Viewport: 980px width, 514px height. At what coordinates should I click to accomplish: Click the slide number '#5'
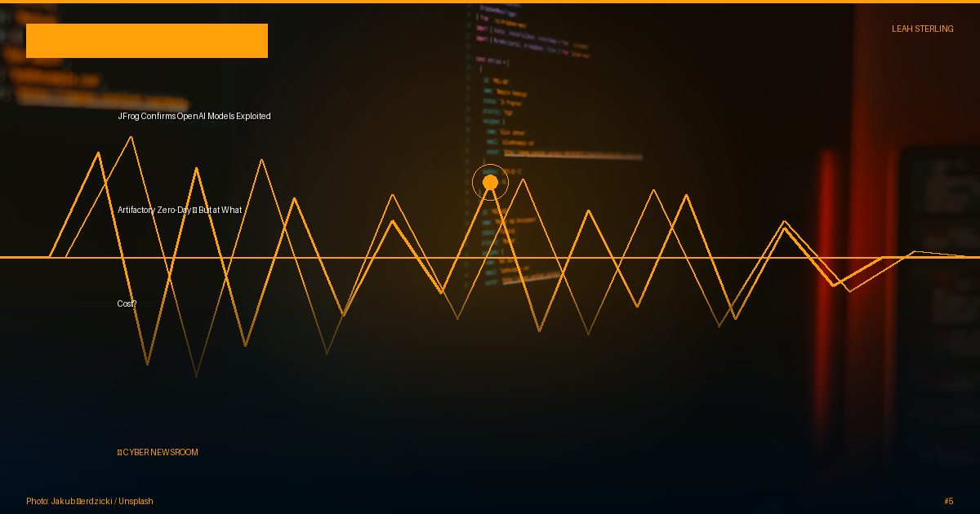(949, 502)
